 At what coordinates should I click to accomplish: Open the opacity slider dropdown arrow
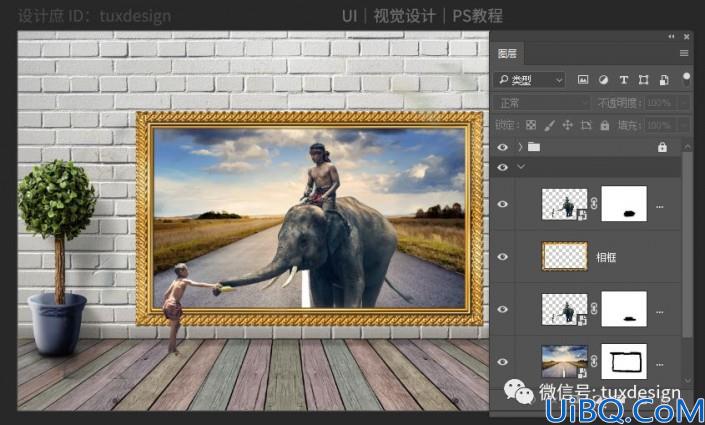[684, 103]
